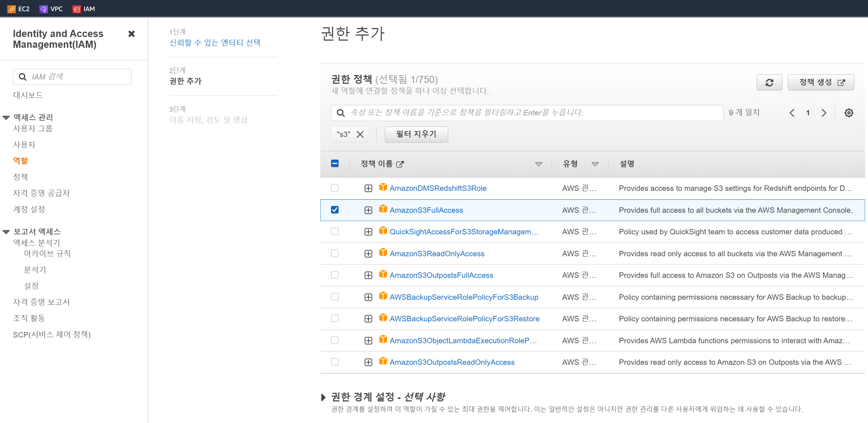Close the IAM navigation sidebar
Screen dimensions: 868x423
[x=132, y=34]
